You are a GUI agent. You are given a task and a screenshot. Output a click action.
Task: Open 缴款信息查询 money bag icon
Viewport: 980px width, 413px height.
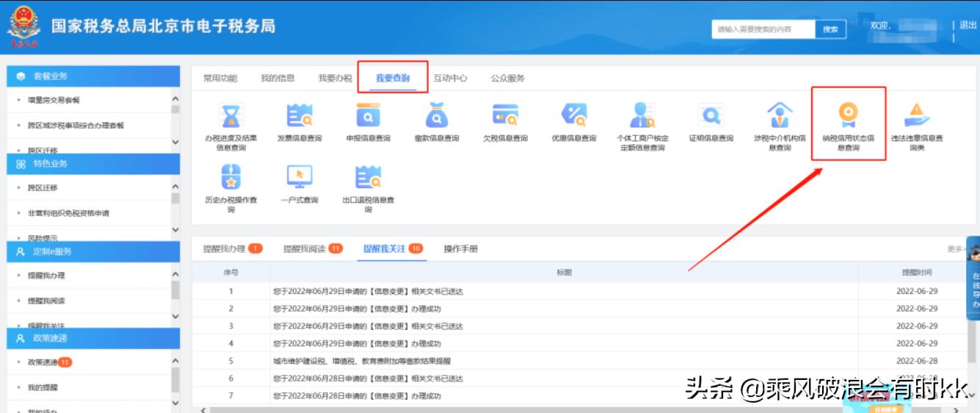[x=437, y=115]
